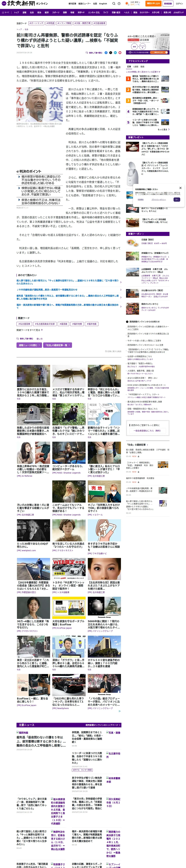Image resolution: width=186 pixels, height=868 pixels.
Task: Click the ad info triangle icon below ads
Action: (x=120, y=711)
